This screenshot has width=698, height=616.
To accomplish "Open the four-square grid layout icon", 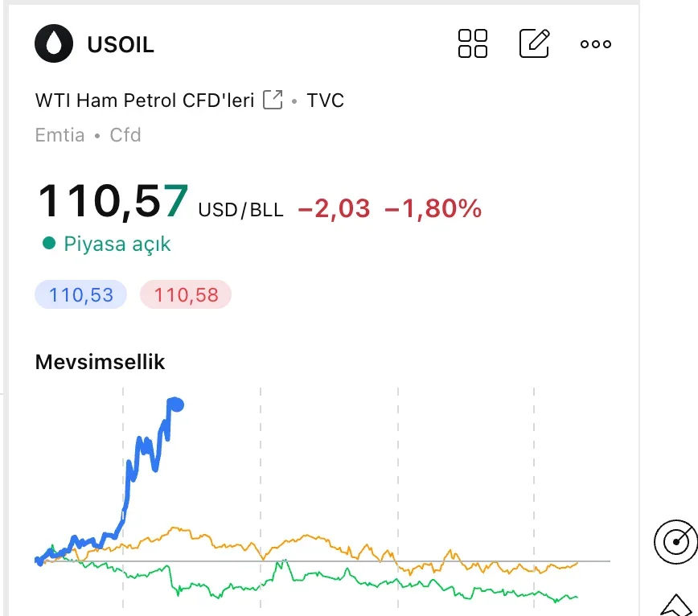I will pos(472,44).
